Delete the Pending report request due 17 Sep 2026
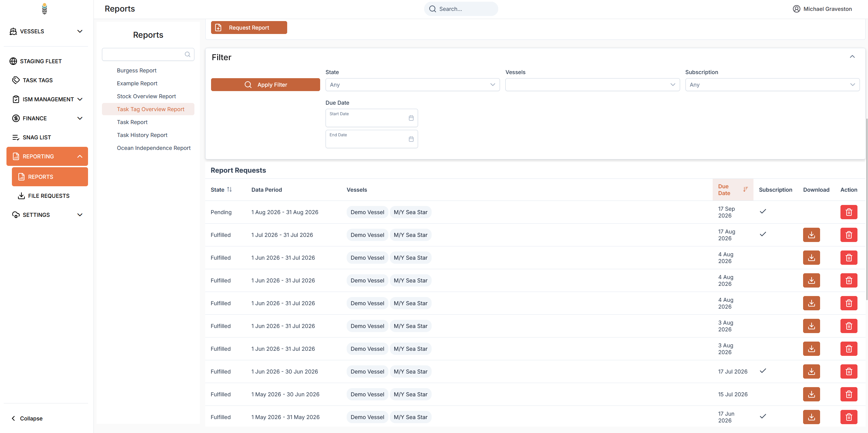 [x=849, y=212]
